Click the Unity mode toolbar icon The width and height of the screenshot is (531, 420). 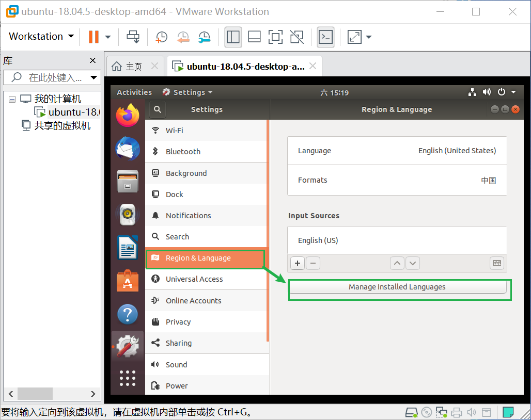pyautogui.click(x=296, y=37)
